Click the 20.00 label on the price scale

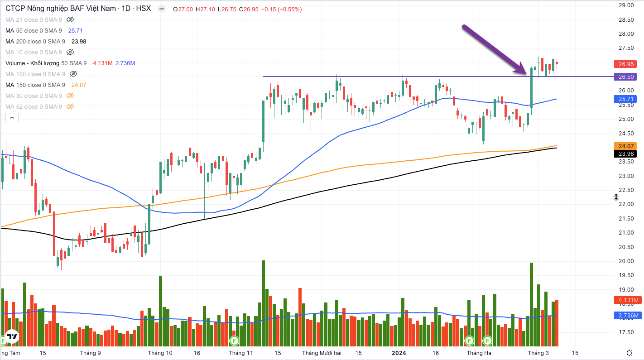pyautogui.click(x=626, y=261)
